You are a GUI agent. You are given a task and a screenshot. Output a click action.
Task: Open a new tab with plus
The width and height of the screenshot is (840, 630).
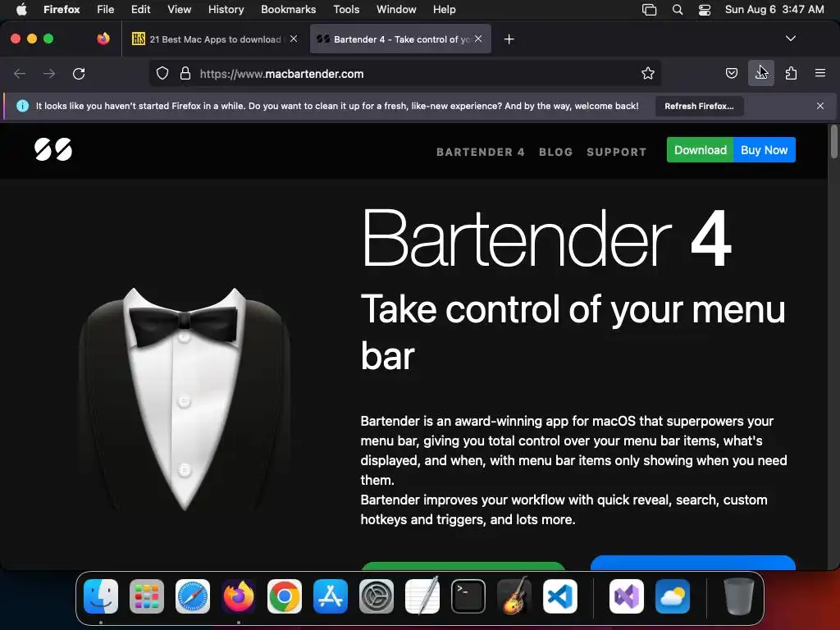(509, 39)
